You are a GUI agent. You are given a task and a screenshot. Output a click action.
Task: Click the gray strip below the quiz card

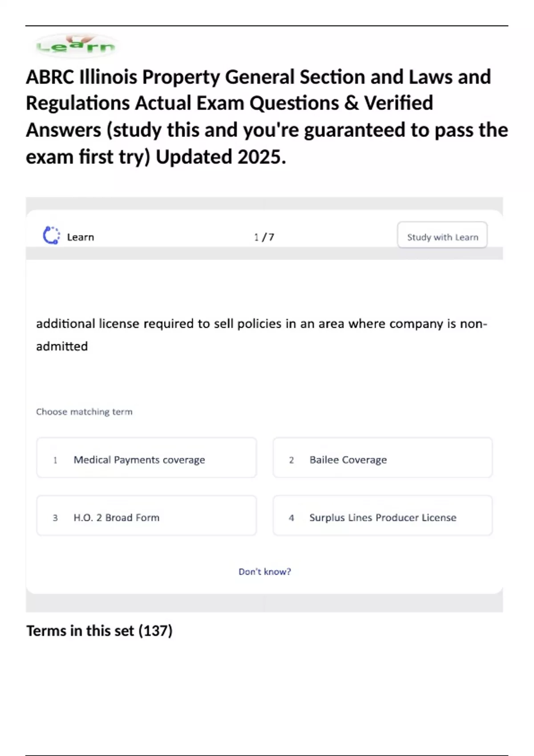coord(264,603)
